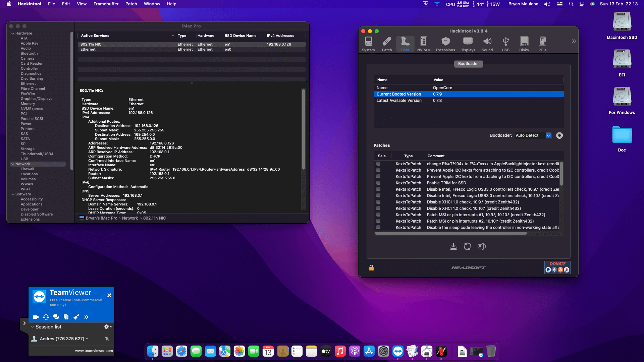Tick the AppleBacklightInjector patch checkbox

point(378,164)
